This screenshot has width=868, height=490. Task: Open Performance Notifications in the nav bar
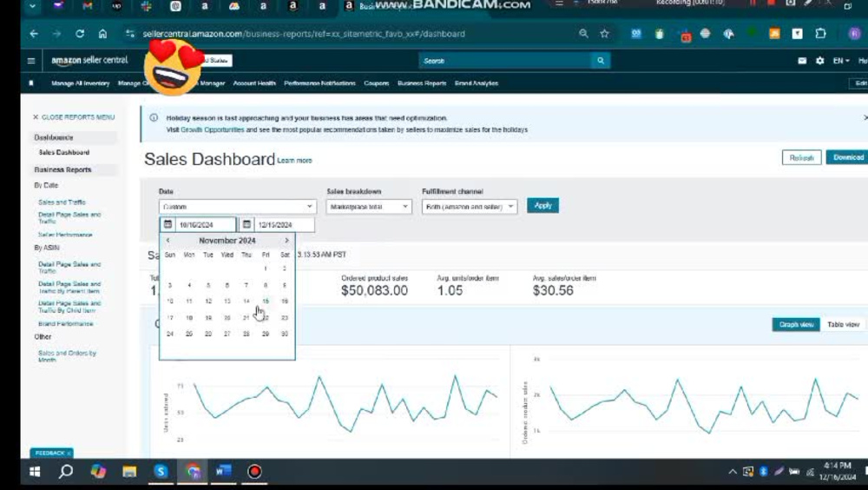[319, 83]
